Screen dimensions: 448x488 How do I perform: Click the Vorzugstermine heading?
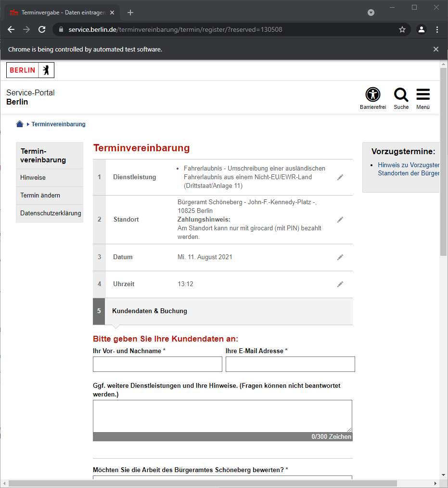403,152
